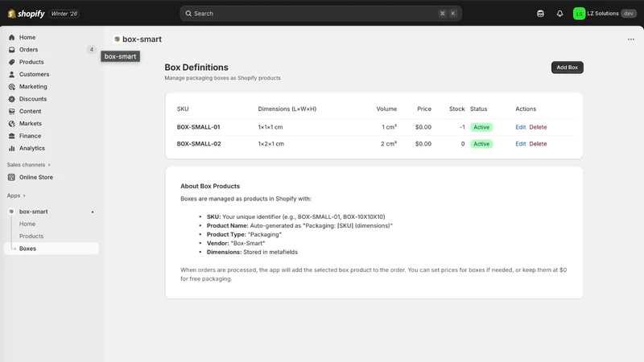The height and width of the screenshot is (362, 644).
Task: Open LZ Solutions account menu
Action: pyautogui.click(x=605, y=14)
